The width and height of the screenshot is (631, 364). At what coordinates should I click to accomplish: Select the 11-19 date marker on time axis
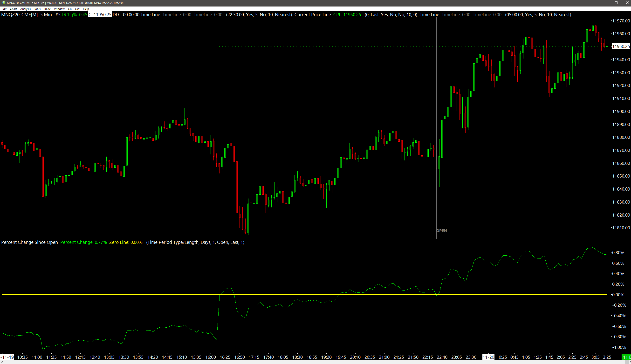tap(7, 357)
